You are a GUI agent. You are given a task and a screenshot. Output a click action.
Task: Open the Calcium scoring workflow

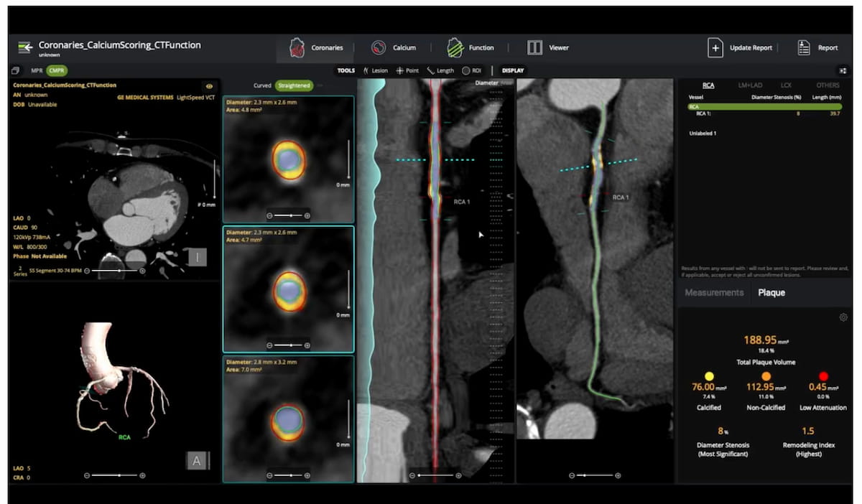394,47
